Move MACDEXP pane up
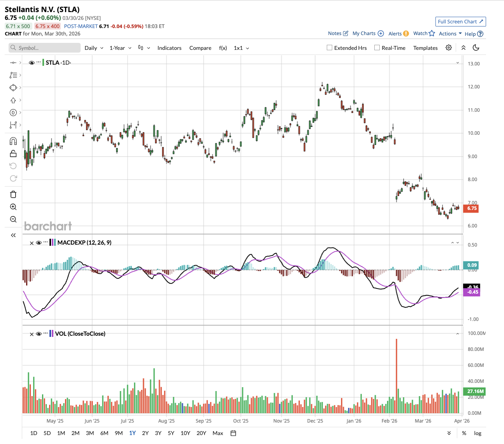Viewport: 504px width, 444px height. [453, 243]
